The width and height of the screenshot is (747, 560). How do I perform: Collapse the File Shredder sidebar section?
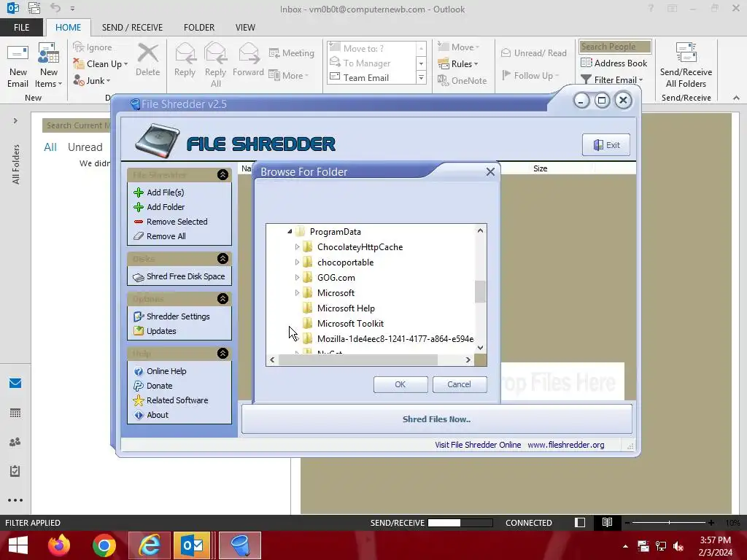[222, 175]
